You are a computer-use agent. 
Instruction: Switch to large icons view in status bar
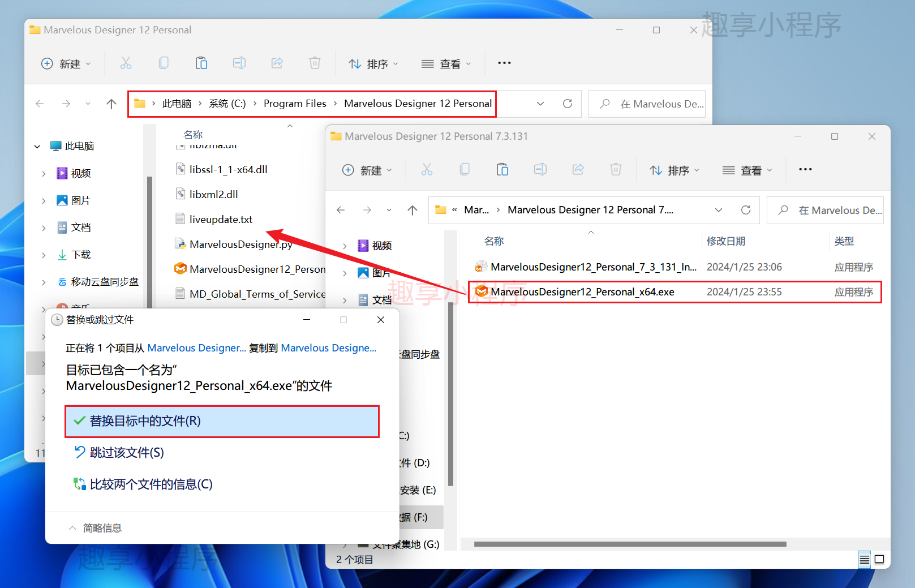point(879,560)
